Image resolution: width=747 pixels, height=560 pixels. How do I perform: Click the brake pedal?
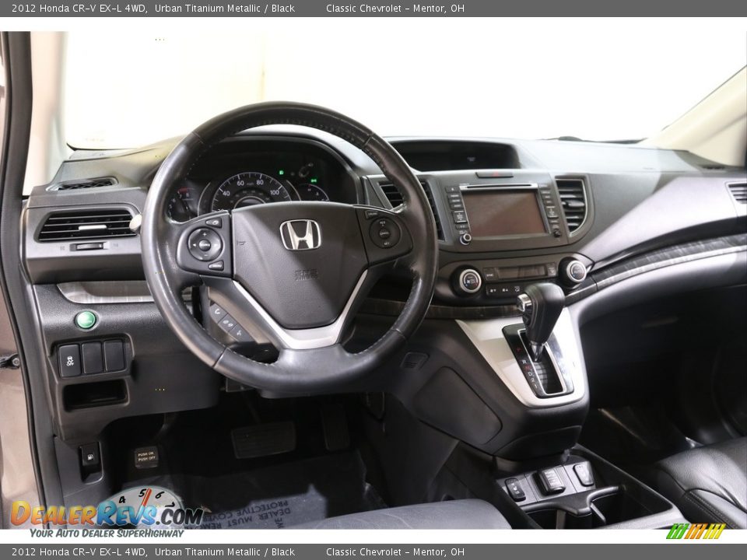point(264,439)
